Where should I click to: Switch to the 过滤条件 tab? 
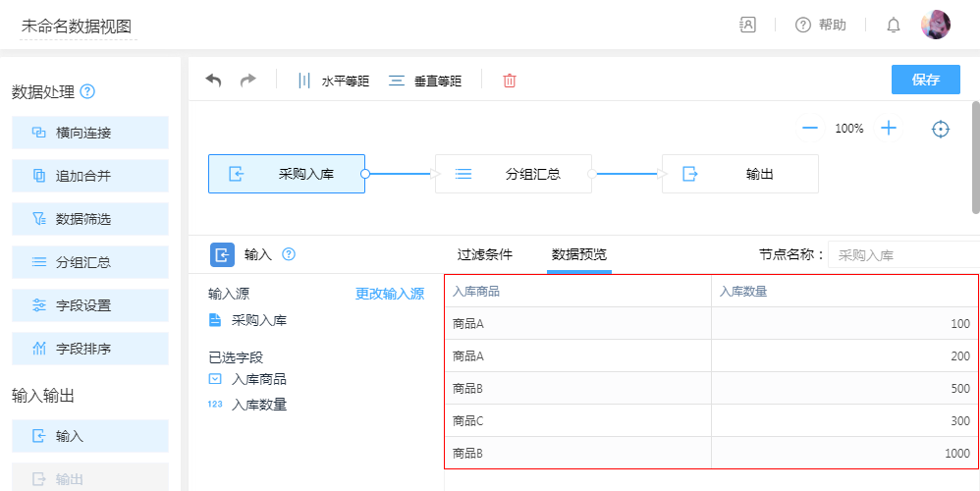click(x=485, y=254)
